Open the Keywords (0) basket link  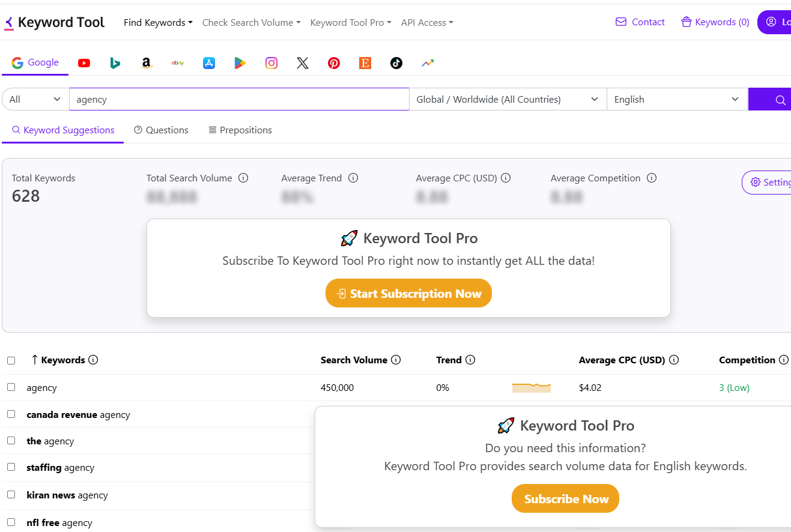point(715,22)
